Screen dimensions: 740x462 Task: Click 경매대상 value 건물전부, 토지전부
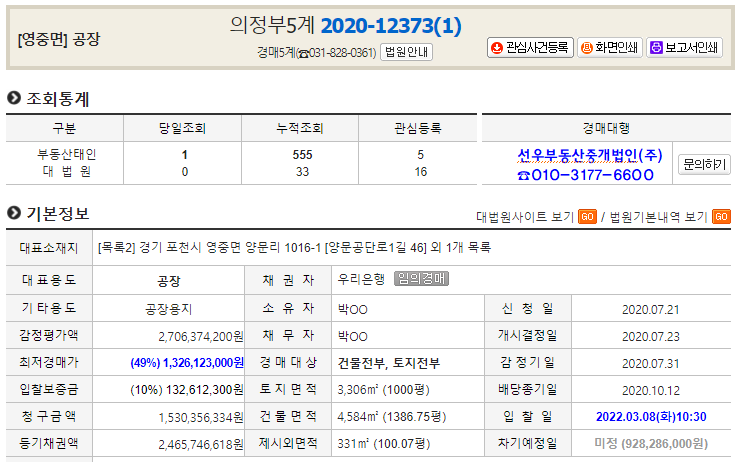[x=388, y=363]
